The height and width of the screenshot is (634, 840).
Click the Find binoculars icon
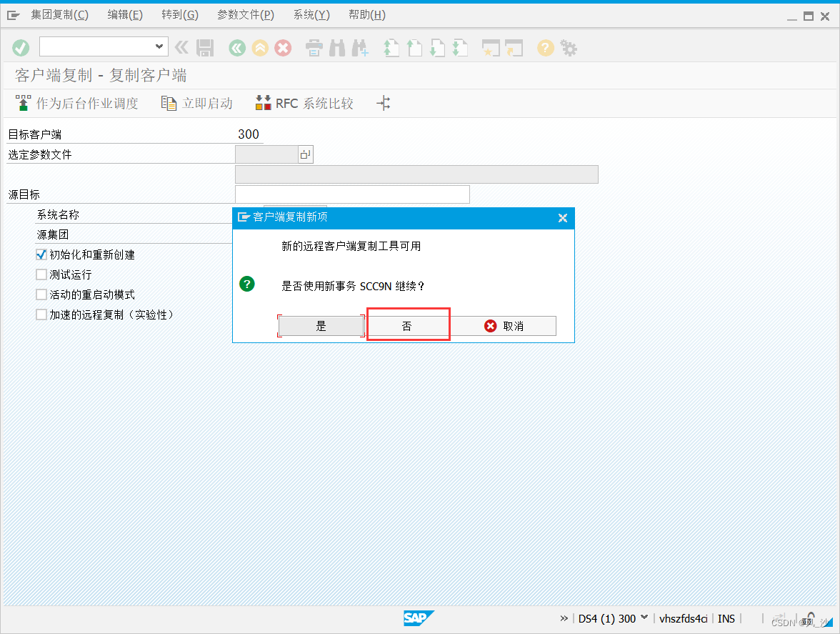(337, 48)
